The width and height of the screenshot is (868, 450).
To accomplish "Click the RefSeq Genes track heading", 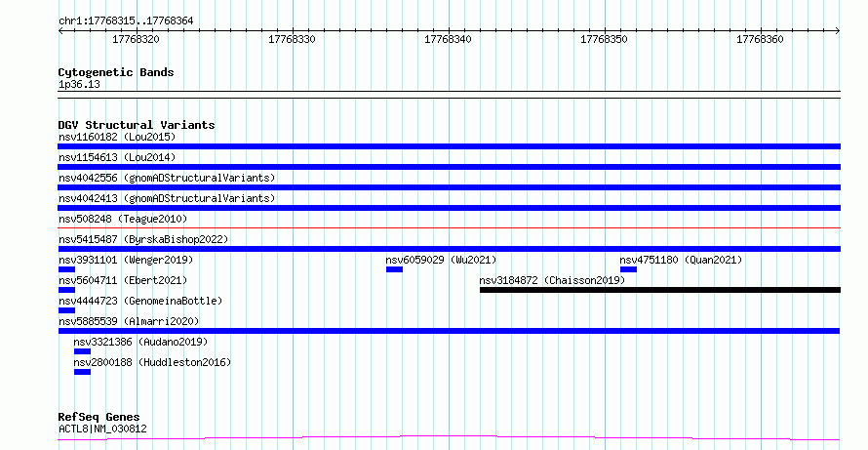I will click(99, 417).
